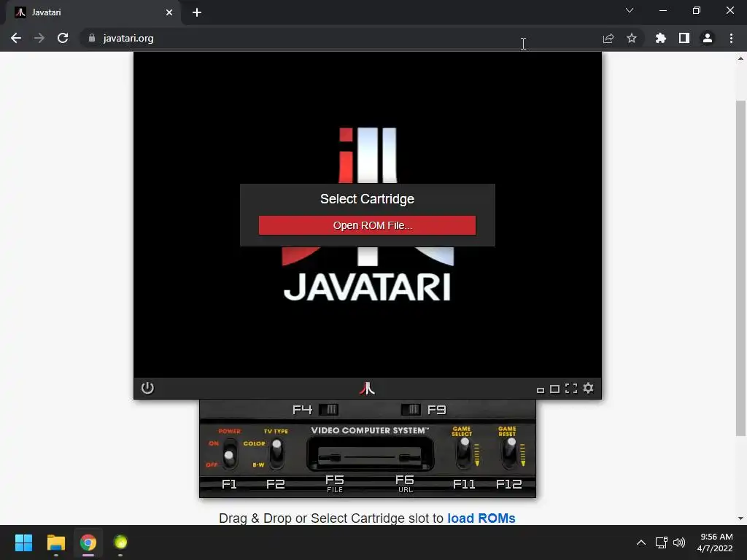Open Chrome extensions puzzle icon
This screenshot has width=747, height=560.
tap(660, 38)
